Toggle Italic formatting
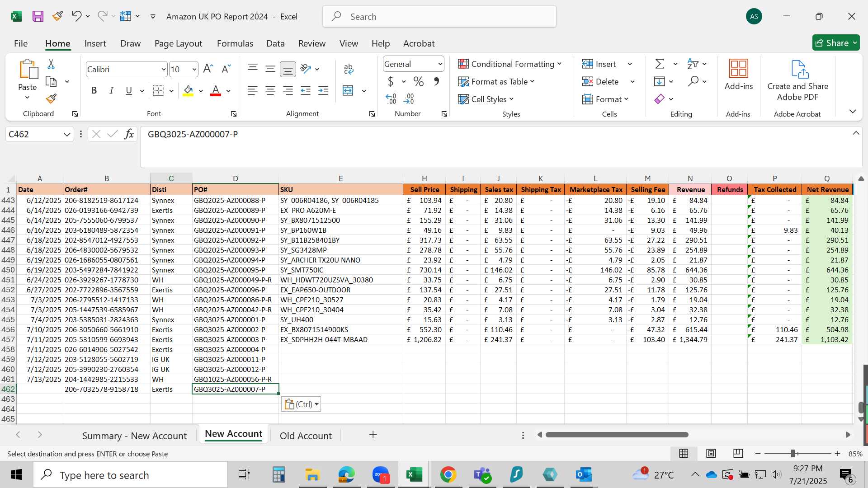The width and height of the screenshot is (868, 488). tap(111, 91)
